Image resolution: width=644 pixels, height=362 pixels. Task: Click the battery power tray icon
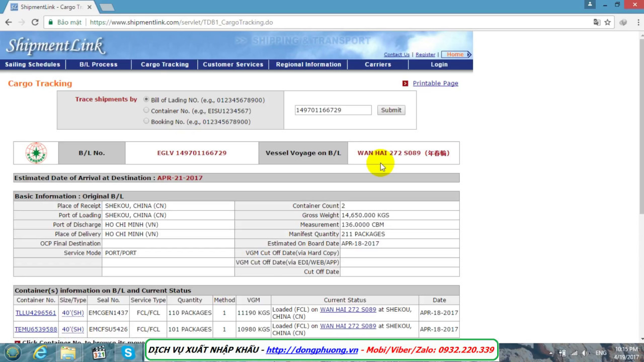562,353
